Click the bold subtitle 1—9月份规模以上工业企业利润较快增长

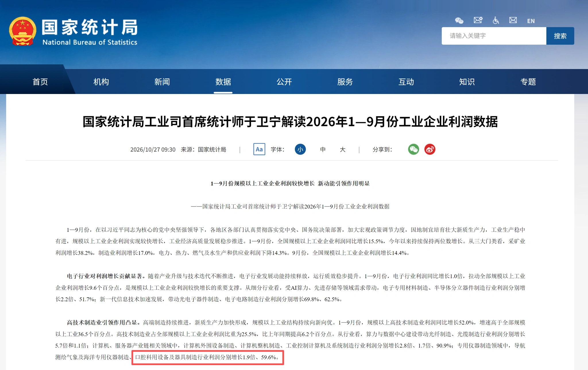pyautogui.click(x=262, y=183)
